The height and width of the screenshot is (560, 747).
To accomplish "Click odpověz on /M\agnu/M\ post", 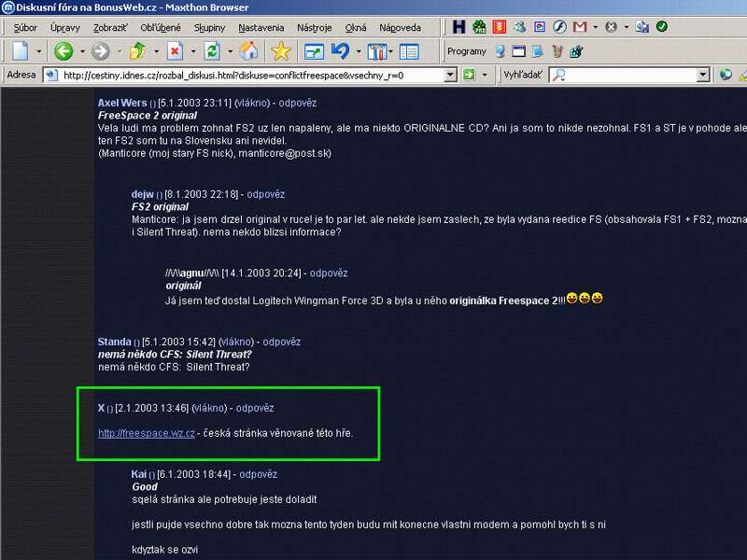I will click(329, 273).
